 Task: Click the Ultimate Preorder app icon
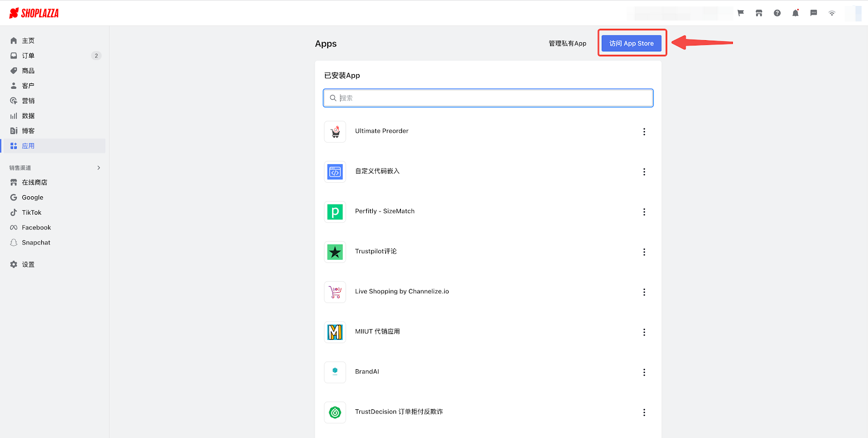click(x=335, y=132)
